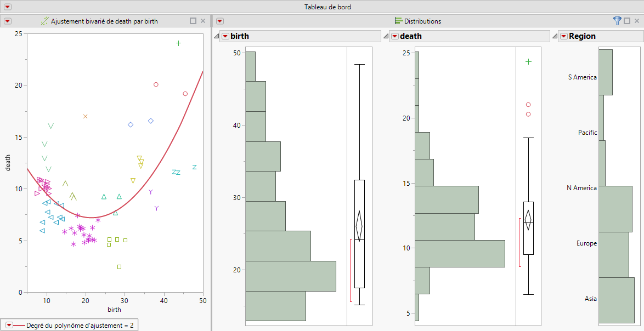Close the bivariate fit panel
The height and width of the screenshot is (331, 644).
click(x=203, y=21)
